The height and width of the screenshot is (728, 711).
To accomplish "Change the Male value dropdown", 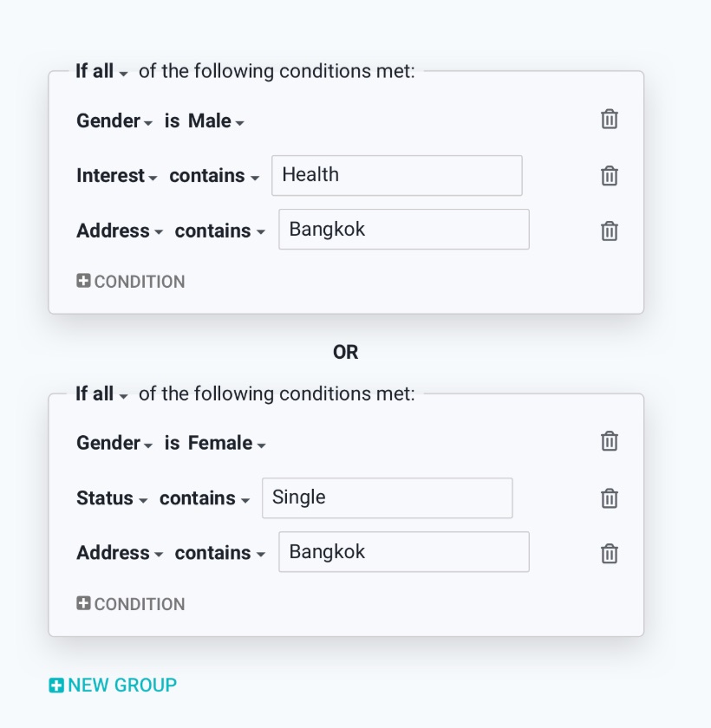I will [216, 121].
